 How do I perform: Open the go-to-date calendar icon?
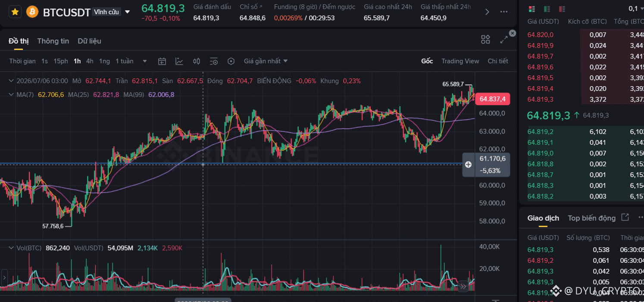(x=162, y=61)
